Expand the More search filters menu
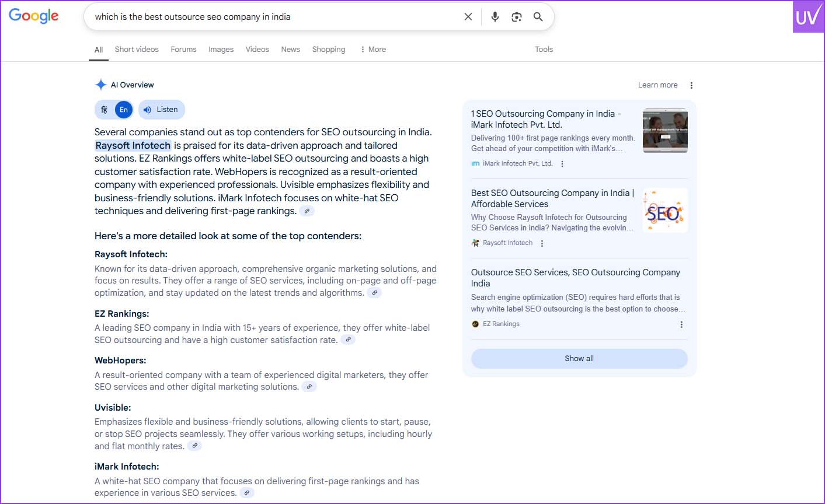 click(373, 50)
